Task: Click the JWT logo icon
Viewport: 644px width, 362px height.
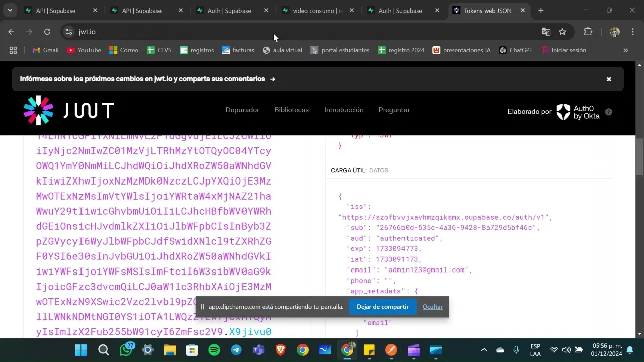Action: [x=38, y=110]
